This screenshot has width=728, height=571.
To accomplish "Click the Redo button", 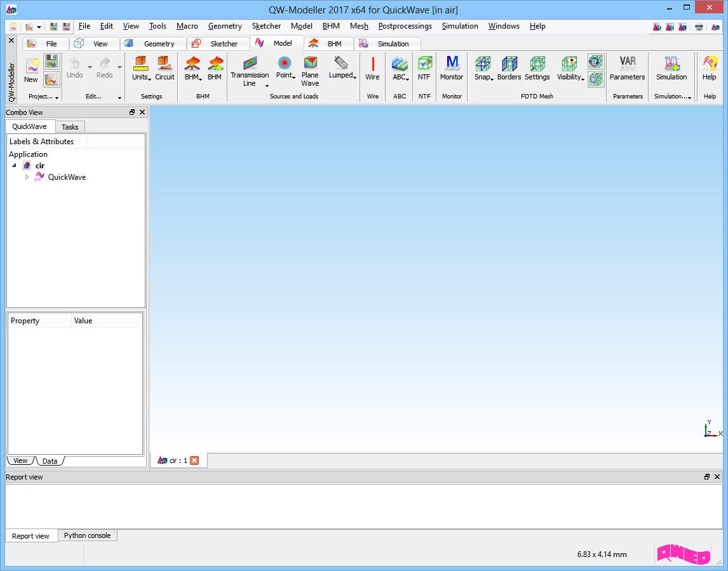I will pyautogui.click(x=104, y=68).
